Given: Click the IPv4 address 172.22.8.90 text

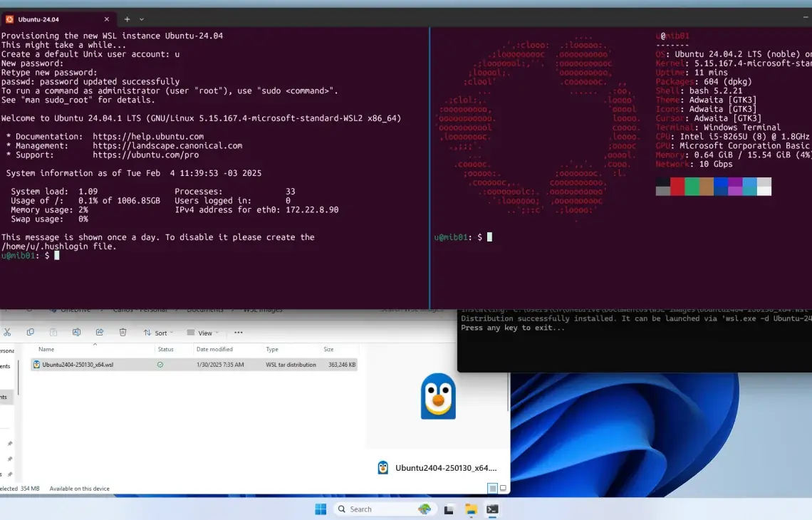Looking at the screenshot, I should click(x=312, y=209).
